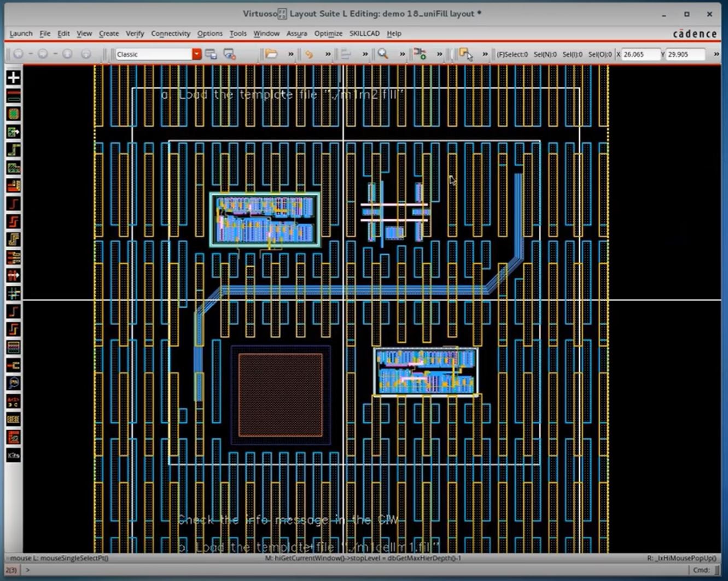The height and width of the screenshot is (581, 728).
Task: Click the first workspace windows icon after Classic
Action: coord(211,54)
